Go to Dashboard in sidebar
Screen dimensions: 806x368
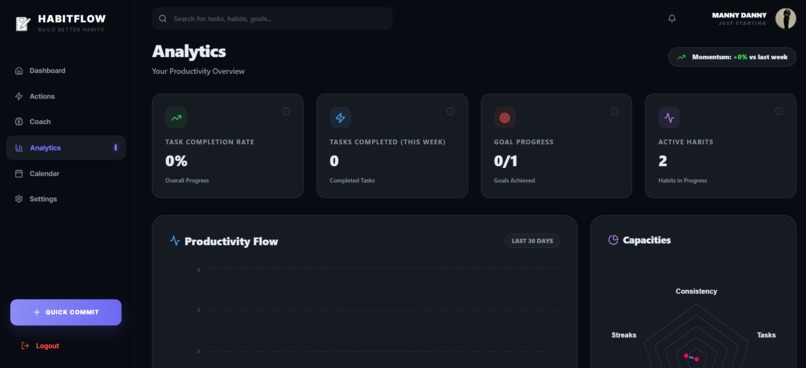(x=66, y=71)
